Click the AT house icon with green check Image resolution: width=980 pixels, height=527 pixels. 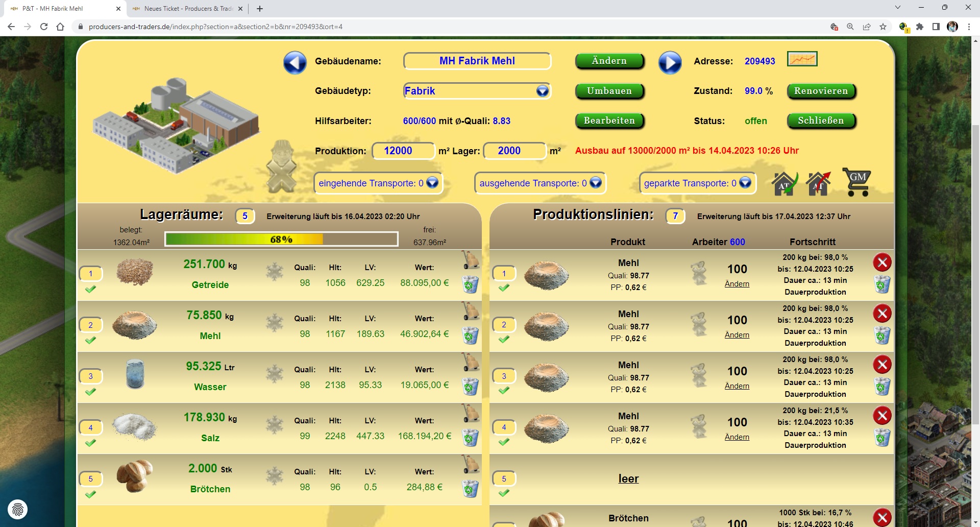pyautogui.click(x=785, y=183)
